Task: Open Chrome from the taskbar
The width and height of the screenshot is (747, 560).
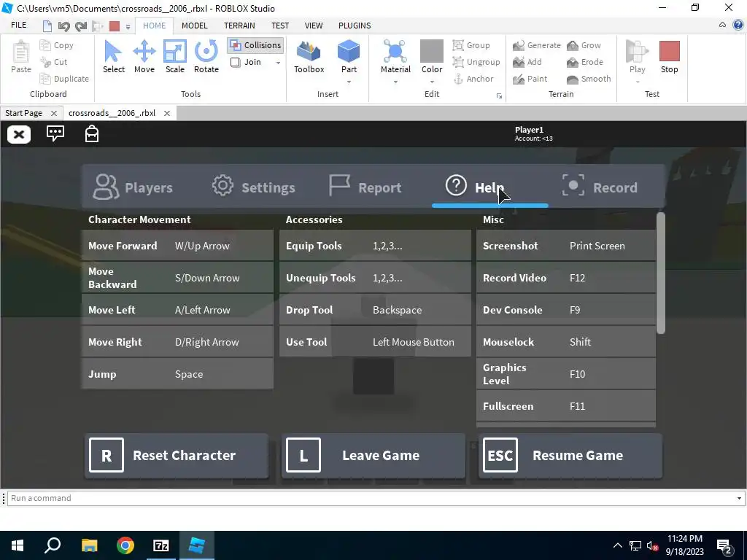Action: coord(125,545)
